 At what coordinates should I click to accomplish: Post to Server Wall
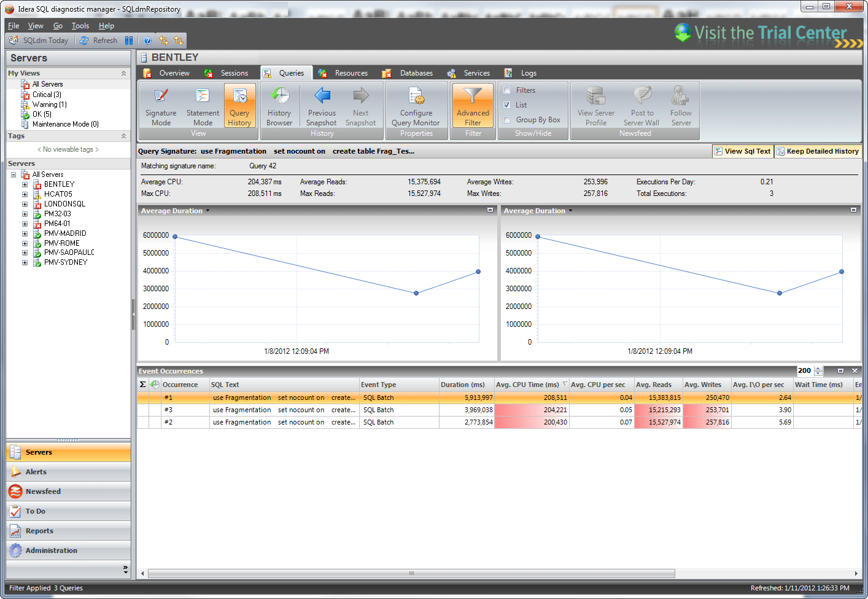[641, 106]
